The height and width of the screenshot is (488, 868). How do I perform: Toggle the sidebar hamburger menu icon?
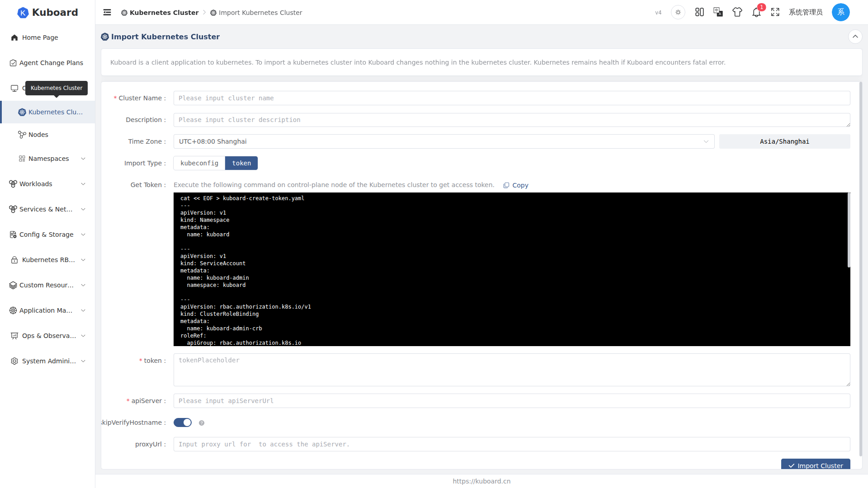[107, 12]
